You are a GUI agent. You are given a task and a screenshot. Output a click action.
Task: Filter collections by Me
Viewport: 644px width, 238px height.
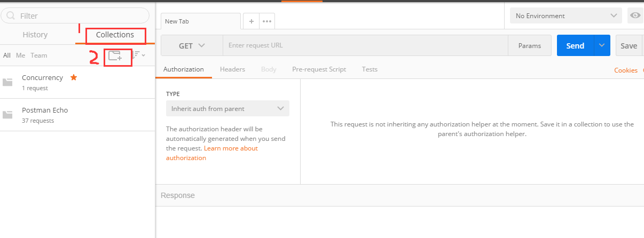click(20, 55)
